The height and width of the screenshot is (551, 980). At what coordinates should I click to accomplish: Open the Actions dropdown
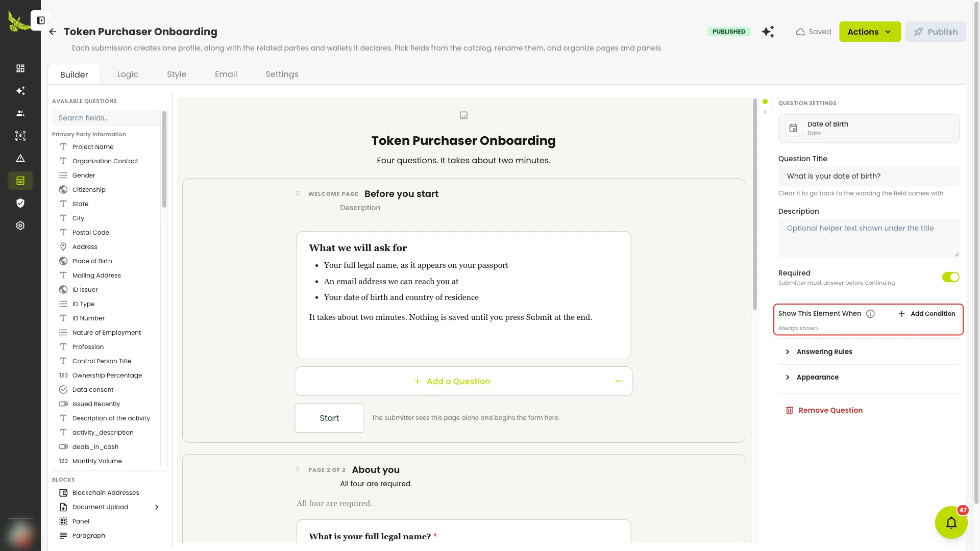point(870,32)
